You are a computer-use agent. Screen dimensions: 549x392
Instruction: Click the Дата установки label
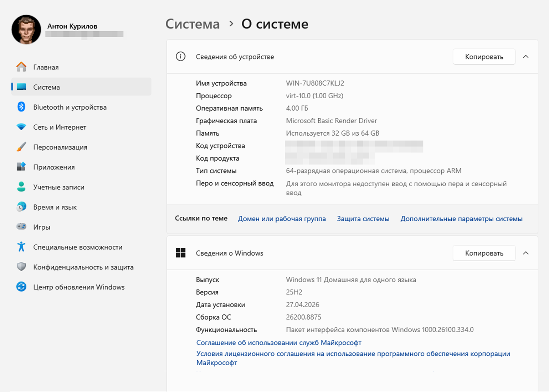(x=220, y=304)
